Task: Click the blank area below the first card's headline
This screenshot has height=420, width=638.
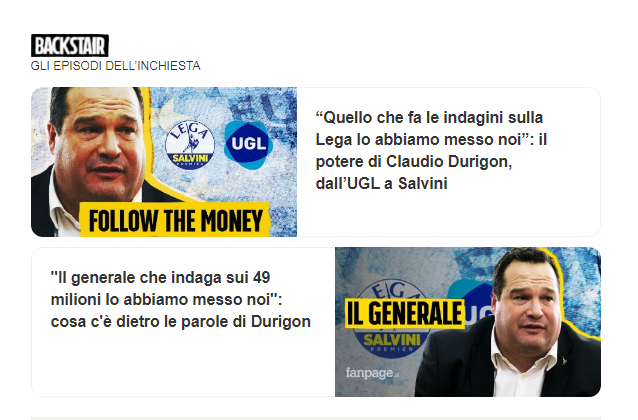Action: 448,214
